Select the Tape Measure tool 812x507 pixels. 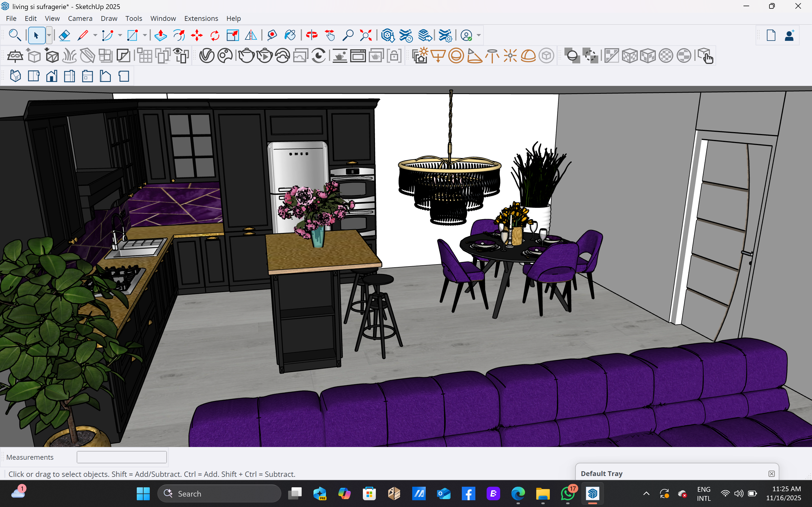(x=272, y=35)
